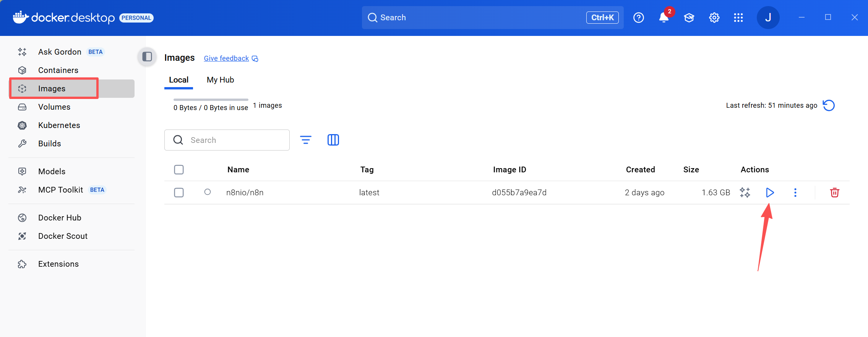Ask Gordon about n8nio/n8n sparkle icon
The image size is (868, 337).
pyautogui.click(x=745, y=193)
